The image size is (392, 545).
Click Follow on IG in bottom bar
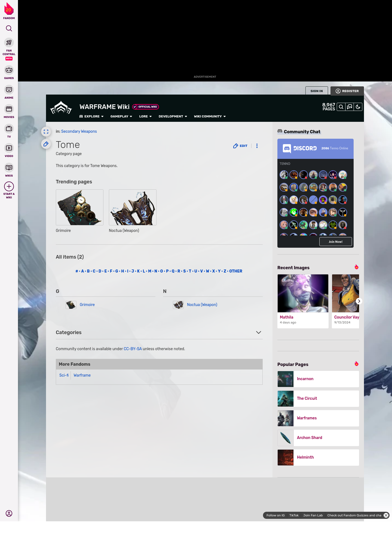coord(275,515)
